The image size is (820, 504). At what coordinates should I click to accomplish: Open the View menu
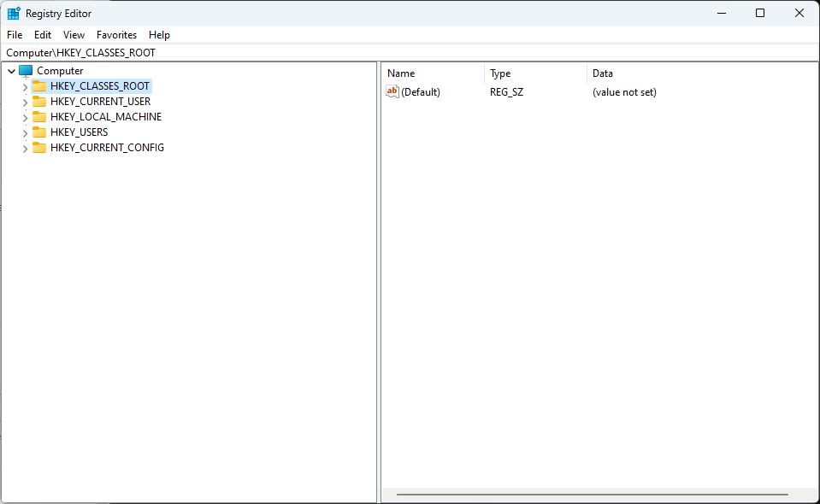pyautogui.click(x=74, y=35)
